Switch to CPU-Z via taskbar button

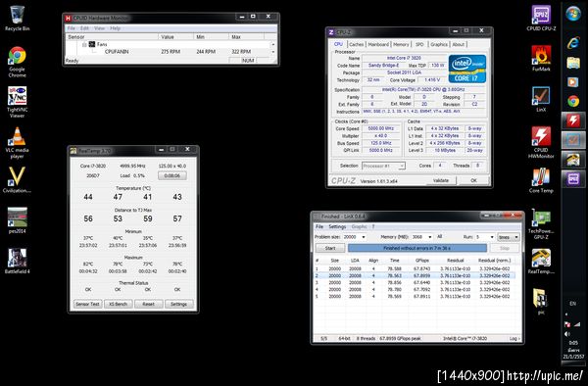coord(573,179)
